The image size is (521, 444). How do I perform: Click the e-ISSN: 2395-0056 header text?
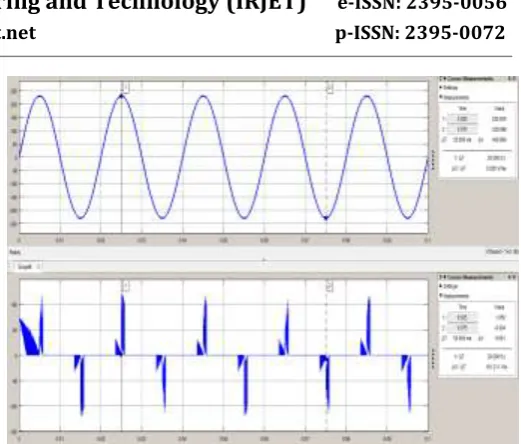pos(422,5)
